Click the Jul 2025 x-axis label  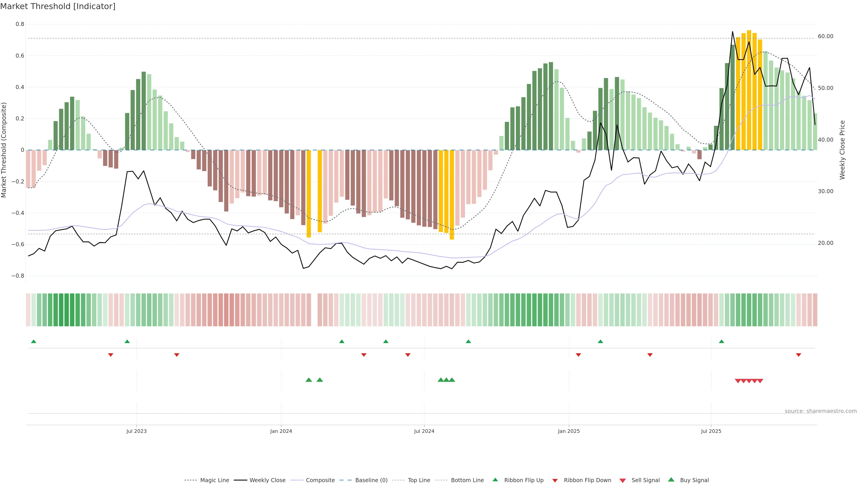coord(711,431)
